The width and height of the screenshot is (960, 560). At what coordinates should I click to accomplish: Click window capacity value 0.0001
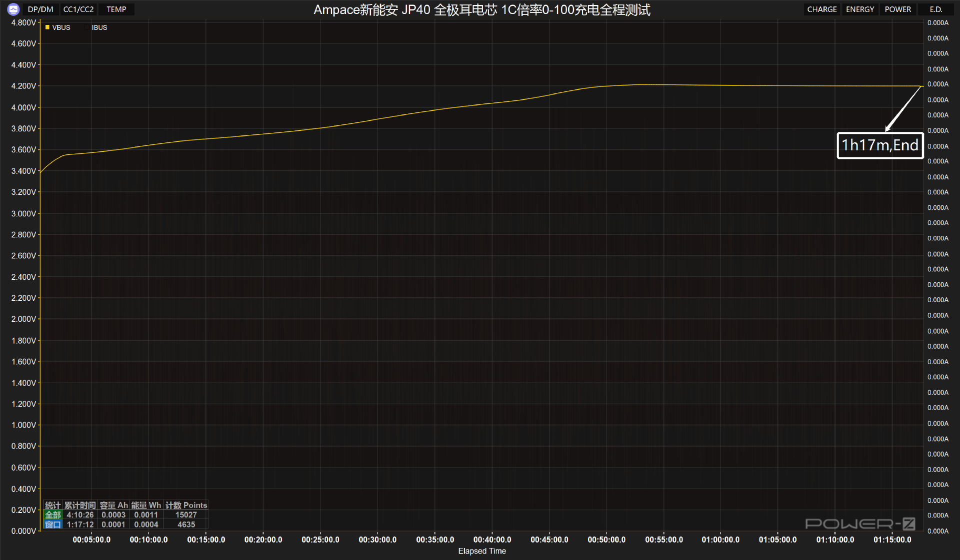[113, 525]
